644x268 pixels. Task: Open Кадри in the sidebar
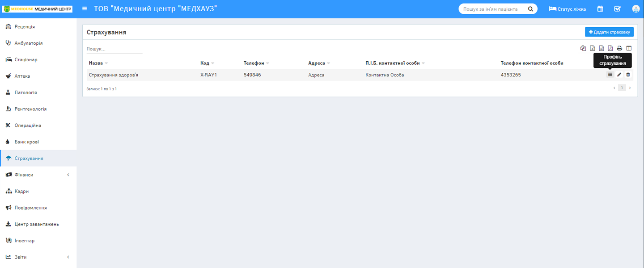38,191
